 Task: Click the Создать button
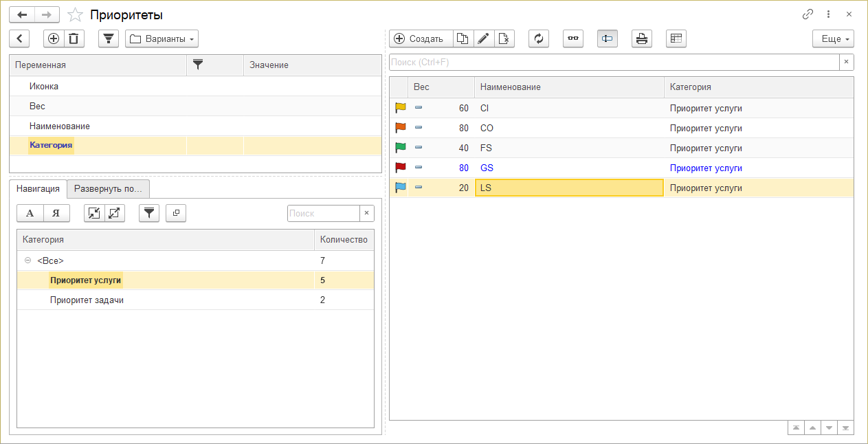pyautogui.click(x=421, y=38)
